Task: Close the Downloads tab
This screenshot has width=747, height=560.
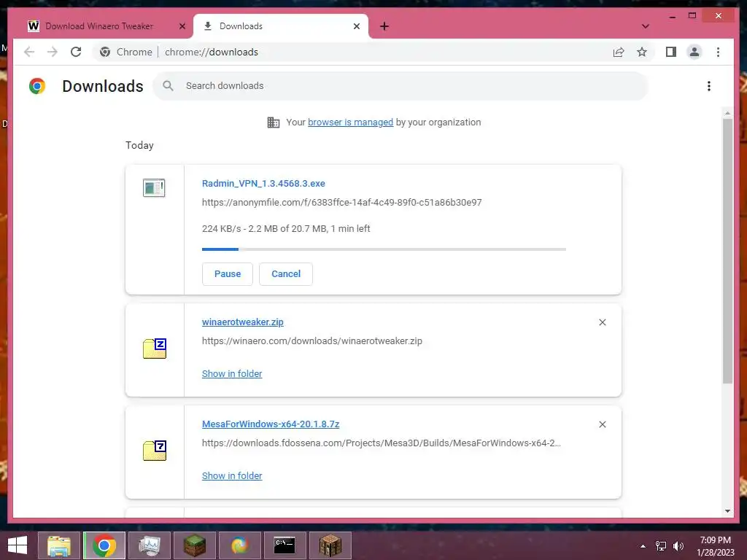Action: (356, 26)
